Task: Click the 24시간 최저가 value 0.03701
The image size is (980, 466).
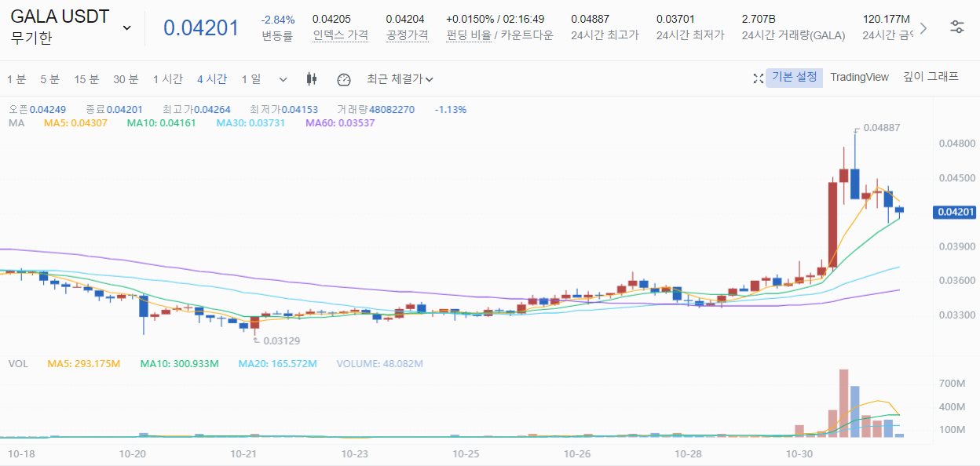Action: [x=675, y=19]
